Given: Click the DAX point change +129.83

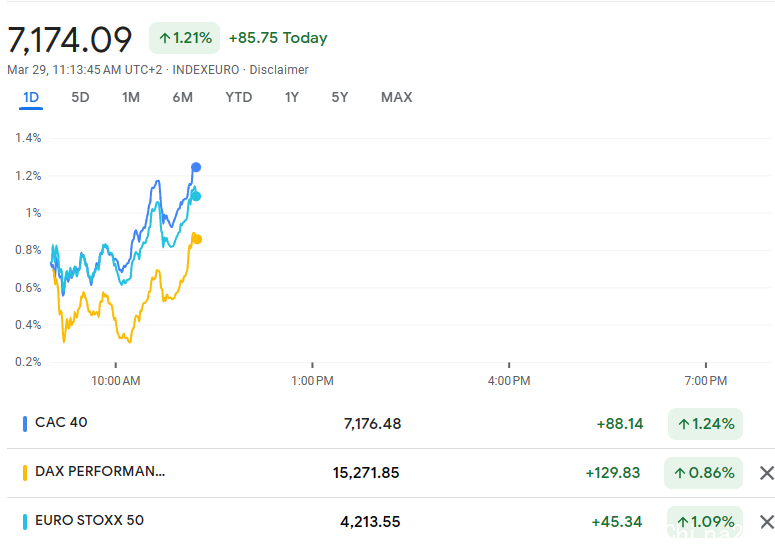Looking at the screenshot, I should [x=613, y=473].
